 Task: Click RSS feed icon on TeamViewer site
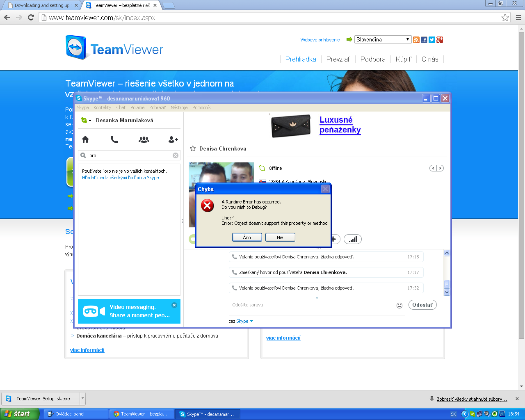(416, 40)
